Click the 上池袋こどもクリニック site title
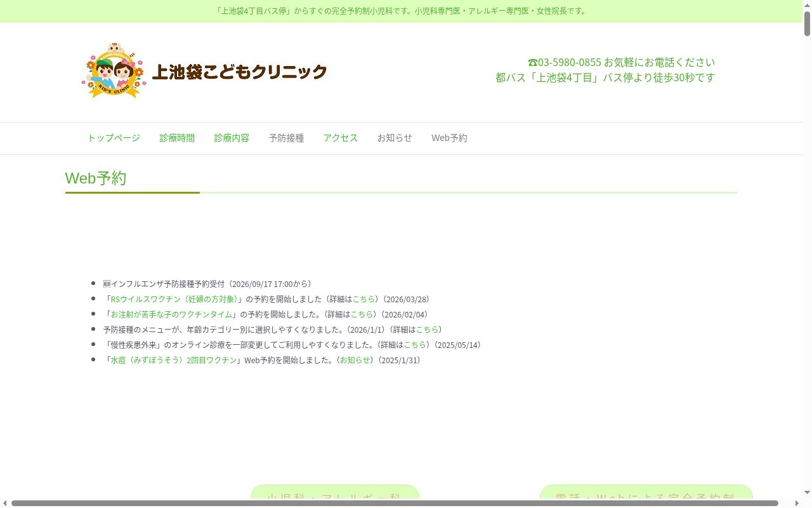Screen dimensions: 812x508 click(240, 72)
